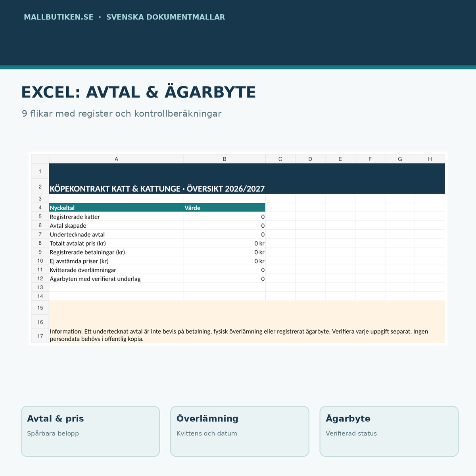Select the 'Kvitterade överlämningar' cell
476x476 pixels.
pyautogui.click(x=116, y=270)
